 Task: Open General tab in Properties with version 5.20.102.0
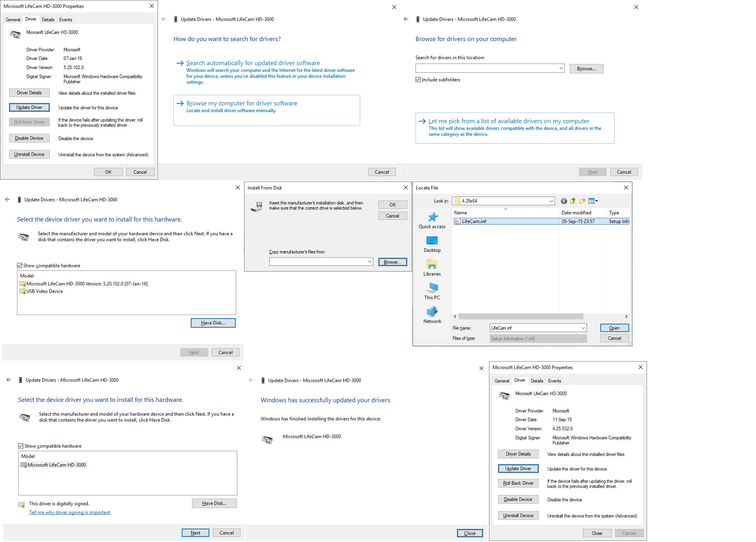coord(13,20)
